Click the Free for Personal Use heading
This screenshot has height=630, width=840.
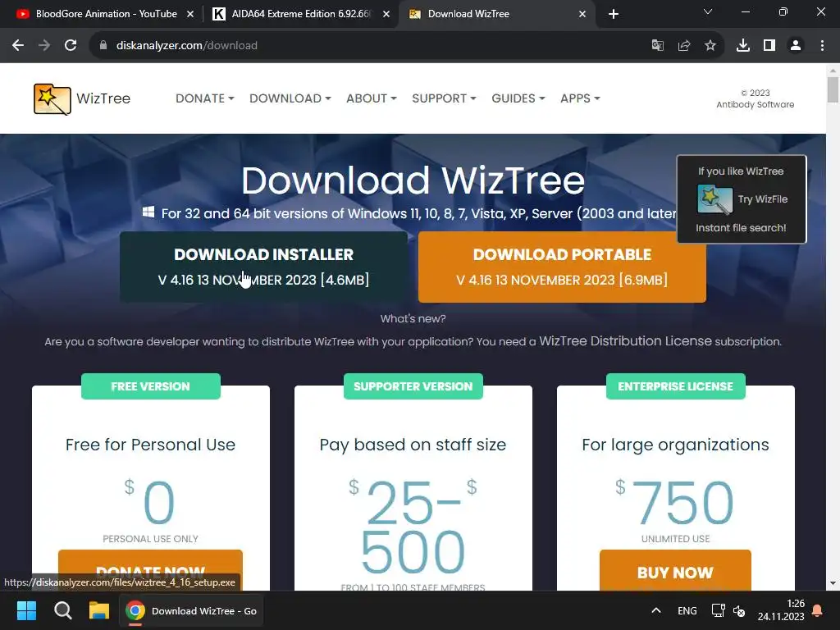click(x=151, y=445)
